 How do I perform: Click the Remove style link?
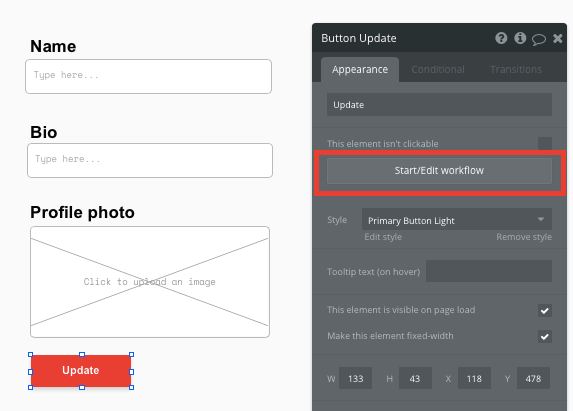[x=524, y=237]
